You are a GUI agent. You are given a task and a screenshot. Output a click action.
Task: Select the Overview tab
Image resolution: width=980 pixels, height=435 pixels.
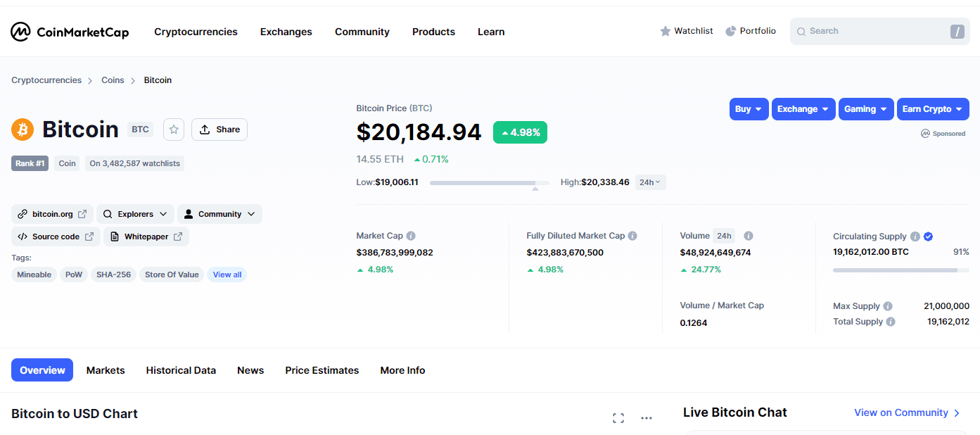[42, 370]
